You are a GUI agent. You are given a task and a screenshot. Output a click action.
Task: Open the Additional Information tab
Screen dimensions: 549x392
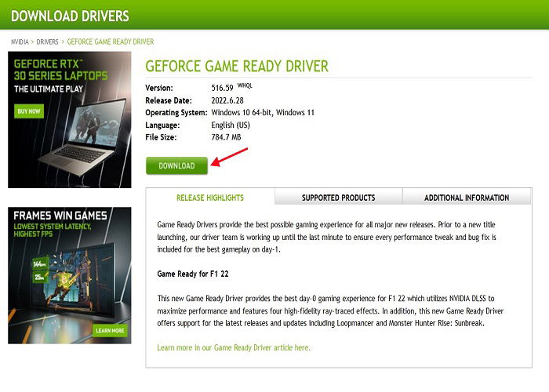pos(467,197)
